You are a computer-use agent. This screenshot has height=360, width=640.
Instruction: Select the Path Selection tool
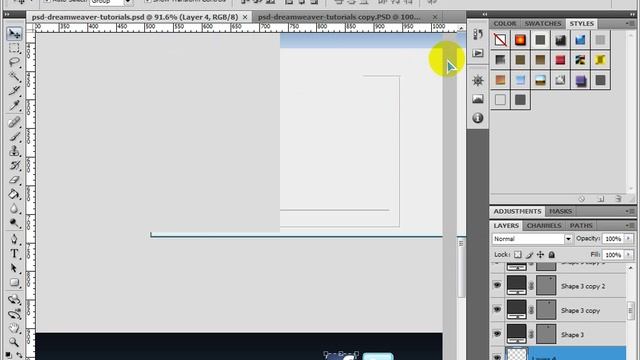(x=14, y=268)
